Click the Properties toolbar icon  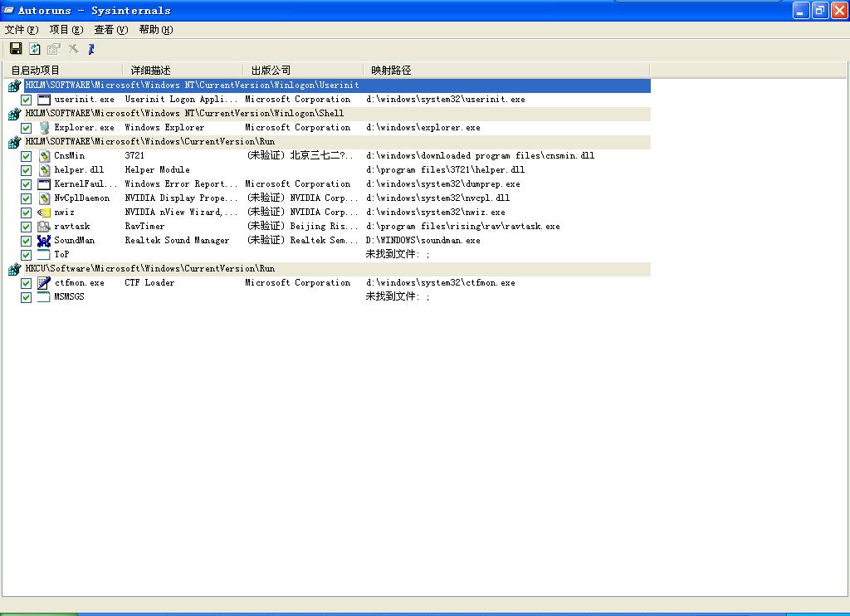(x=54, y=49)
